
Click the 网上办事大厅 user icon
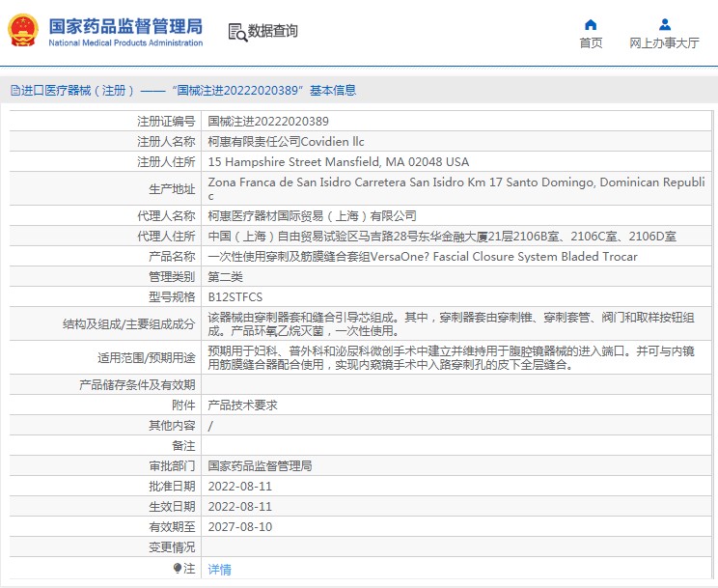[664, 24]
